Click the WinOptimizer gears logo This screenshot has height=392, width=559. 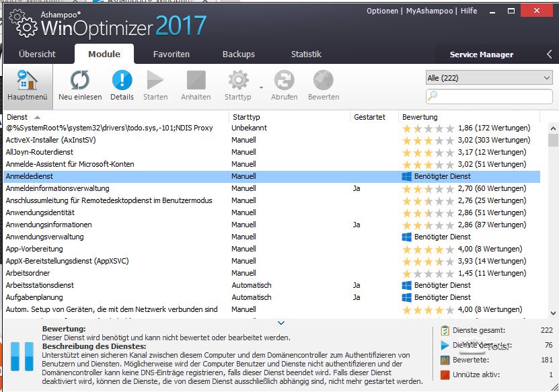coord(23,24)
